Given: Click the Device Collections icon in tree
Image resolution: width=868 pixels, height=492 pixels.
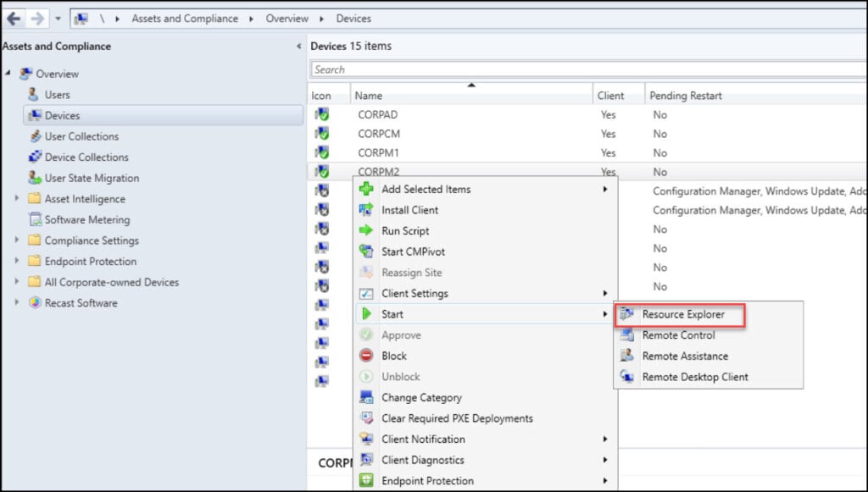Looking at the screenshot, I should 35,157.
